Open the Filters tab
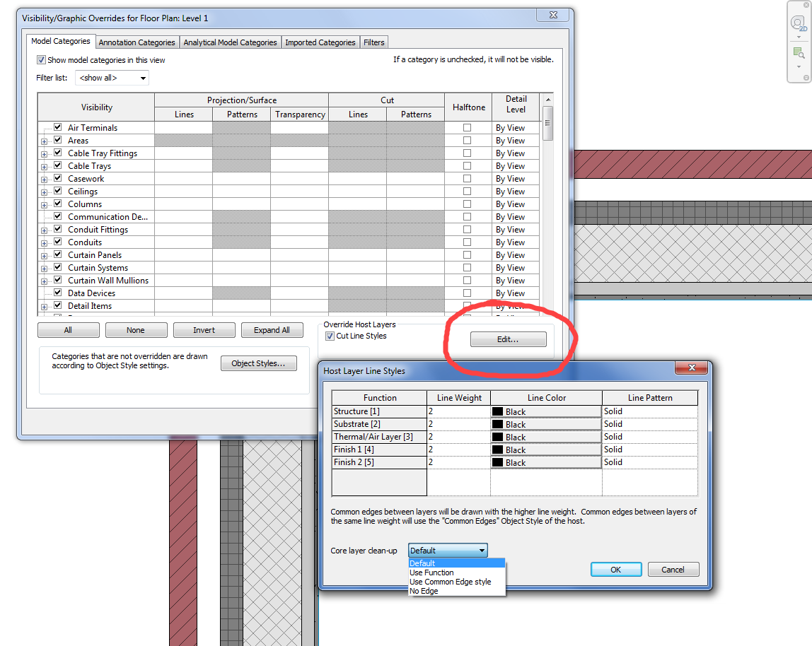The width and height of the screenshot is (812, 646). (x=374, y=42)
